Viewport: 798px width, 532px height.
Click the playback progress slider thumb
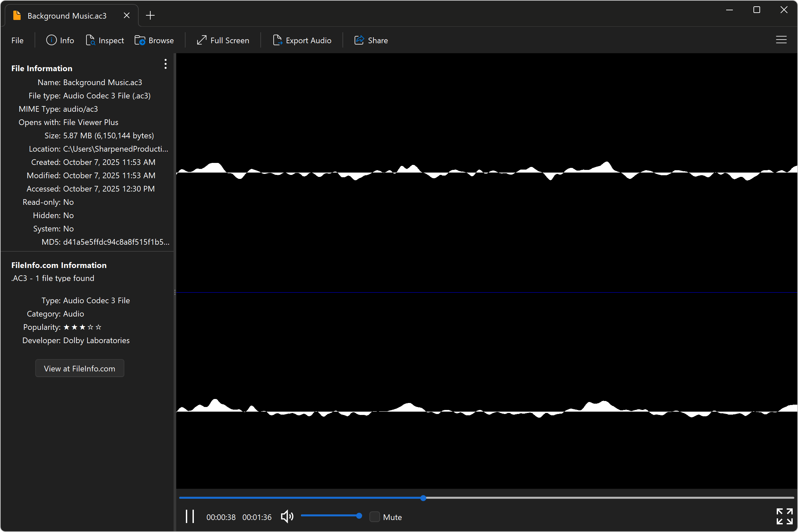coord(423,498)
